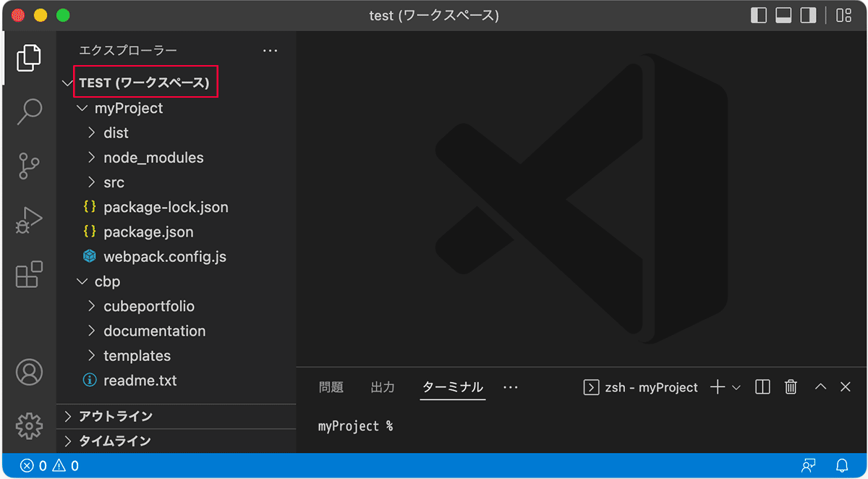Viewport: 868px width, 479px height.
Task: Switch to the 出力 panel tab
Action: pyautogui.click(x=383, y=387)
